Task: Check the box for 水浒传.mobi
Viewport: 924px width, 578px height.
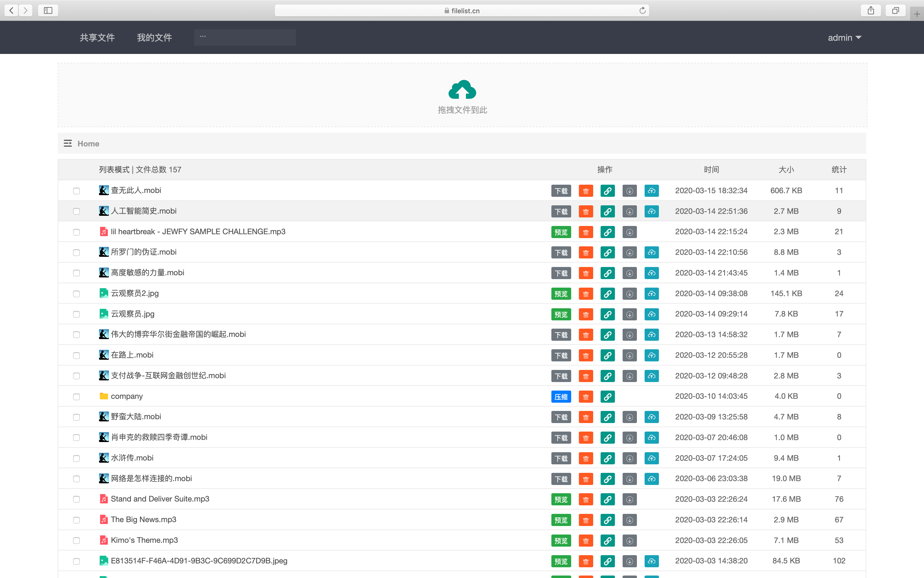Action: coord(76,458)
